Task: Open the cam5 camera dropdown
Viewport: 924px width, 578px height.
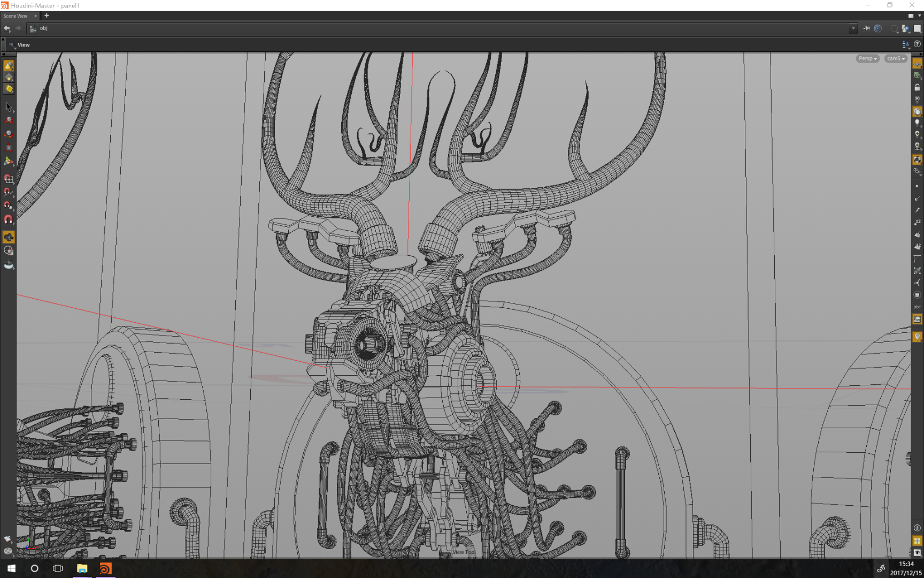Action: tap(896, 58)
